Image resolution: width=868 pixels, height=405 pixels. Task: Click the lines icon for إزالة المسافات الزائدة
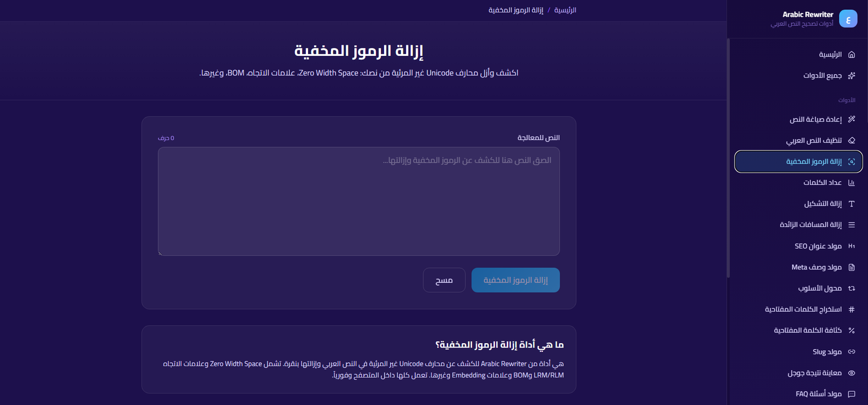tap(852, 225)
